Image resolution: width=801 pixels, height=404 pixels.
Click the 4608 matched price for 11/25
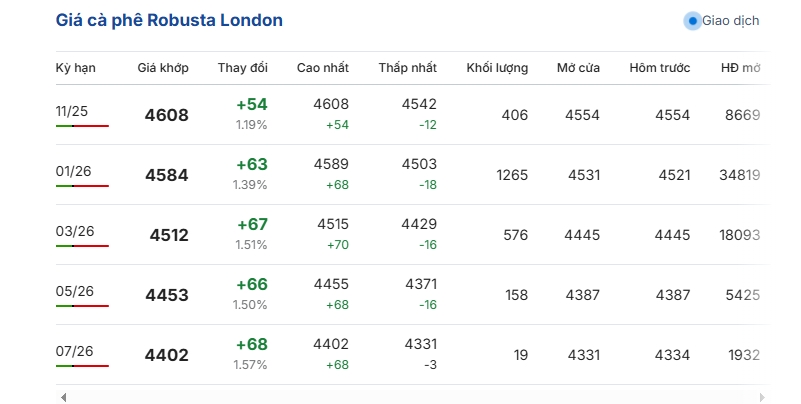point(166,115)
